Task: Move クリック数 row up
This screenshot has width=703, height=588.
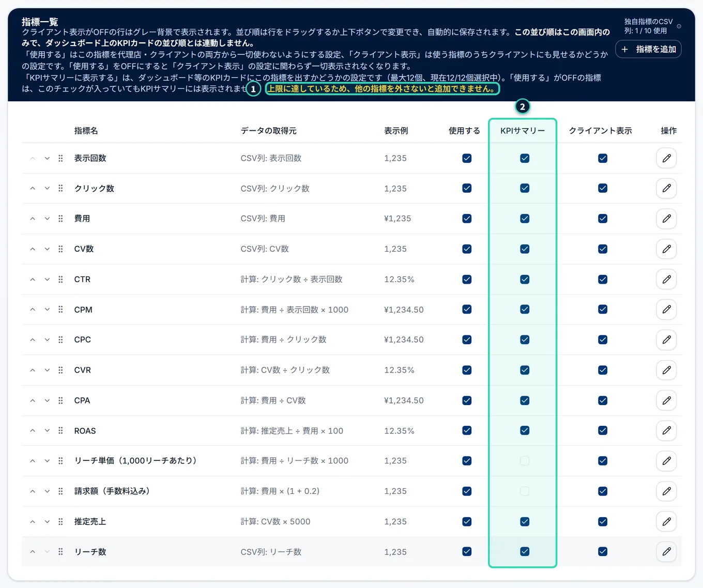Action: tap(33, 188)
